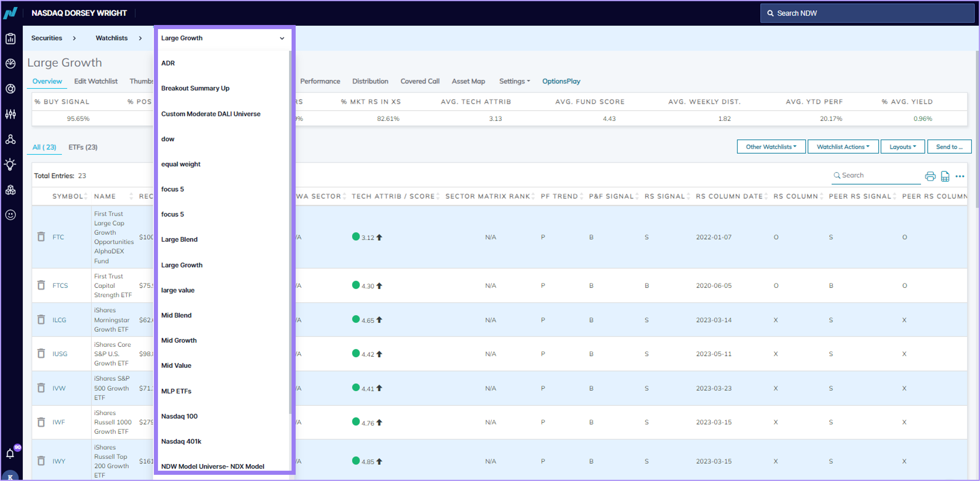
Task: Expand the Other Watchlists dropdown
Action: tap(771, 147)
